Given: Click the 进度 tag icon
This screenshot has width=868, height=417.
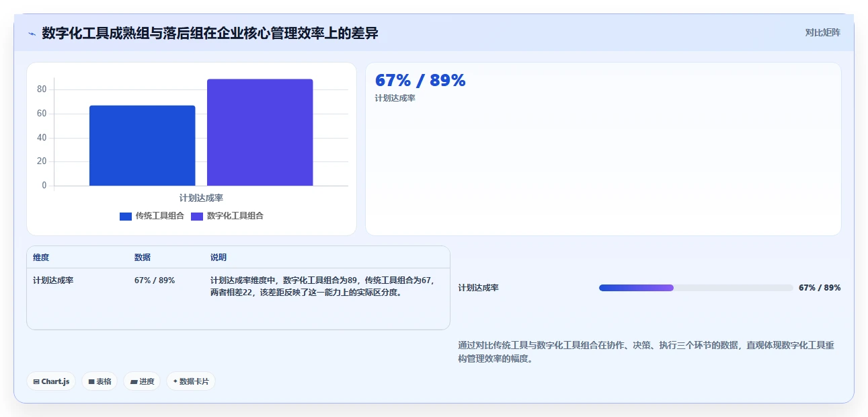Looking at the screenshot, I should 134,381.
